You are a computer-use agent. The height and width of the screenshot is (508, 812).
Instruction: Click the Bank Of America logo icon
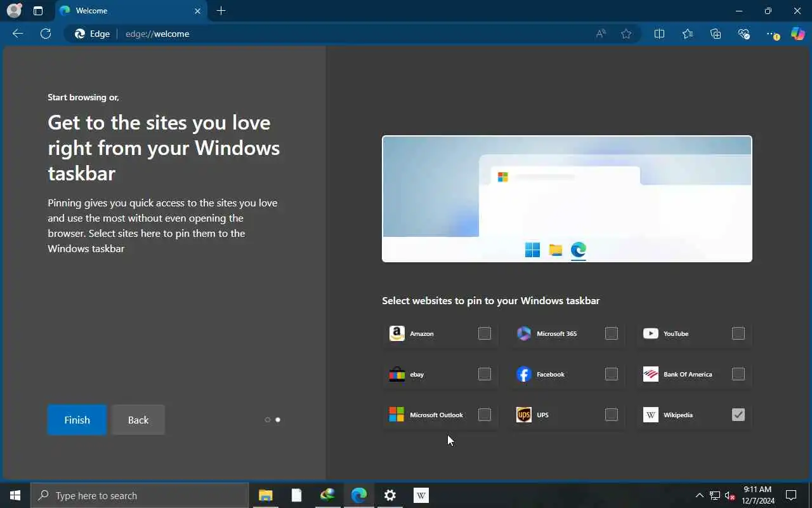651,374
